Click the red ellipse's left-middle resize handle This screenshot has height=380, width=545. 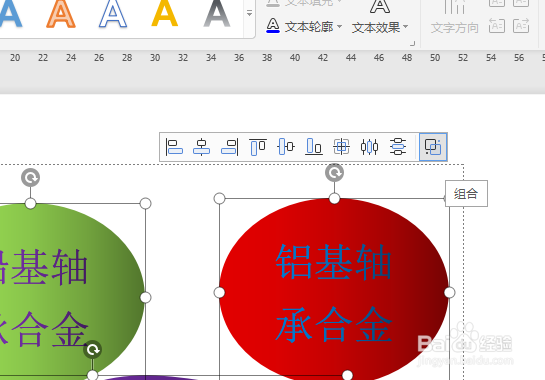[x=219, y=292]
